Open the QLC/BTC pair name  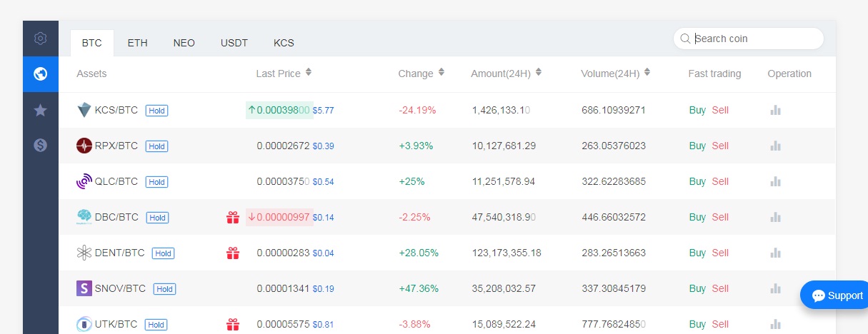point(116,181)
